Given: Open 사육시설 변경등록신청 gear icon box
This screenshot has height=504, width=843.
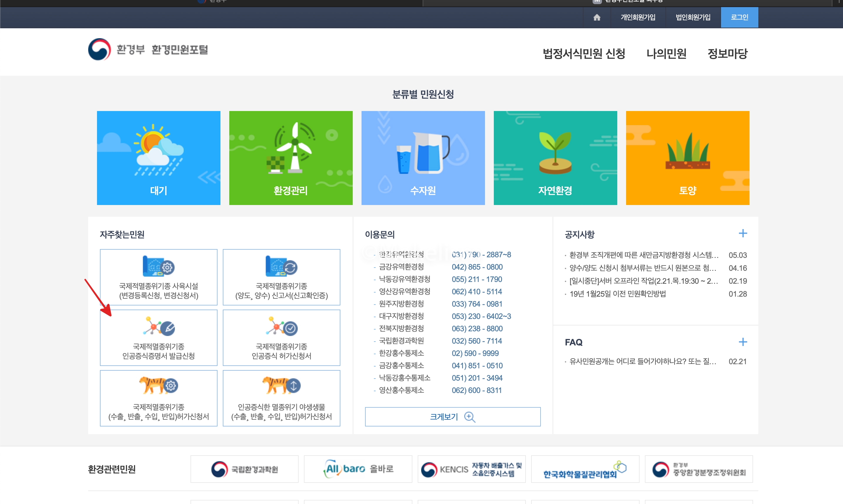Looking at the screenshot, I should coord(158,277).
